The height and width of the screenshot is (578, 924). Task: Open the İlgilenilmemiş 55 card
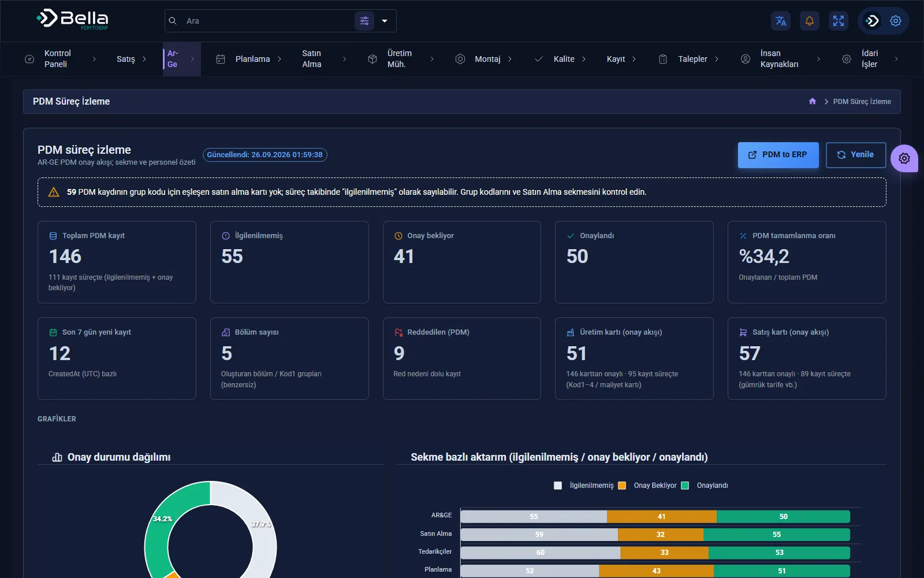[x=289, y=262]
